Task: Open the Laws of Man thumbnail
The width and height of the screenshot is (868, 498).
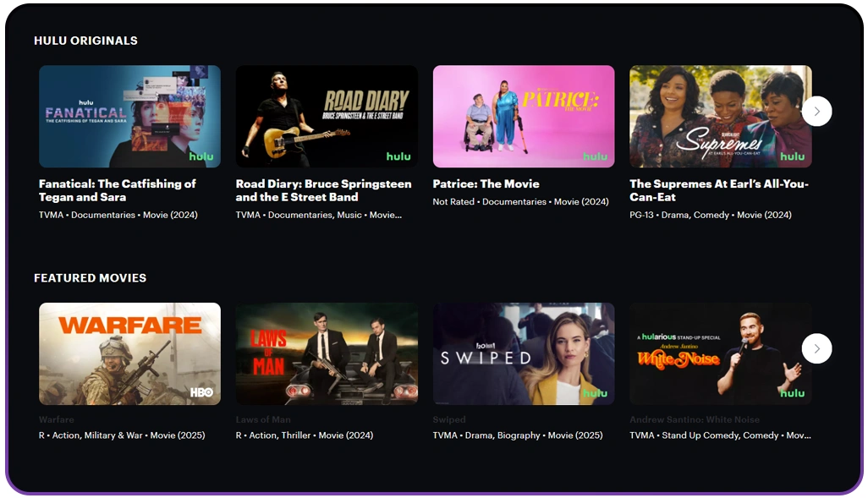Action: pyautogui.click(x=327, y=353)
